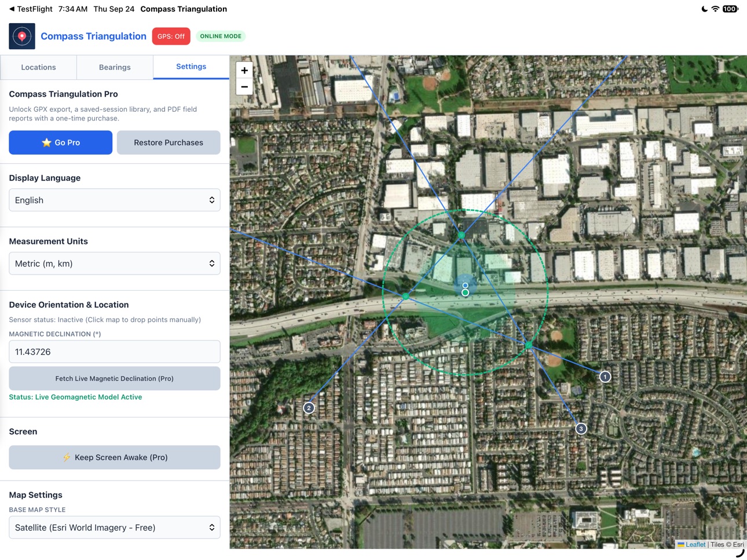Viewport: 747px width, 560px height.
Task: Click the 'Device Orientation & Location' heading
Action: point(69,305)
